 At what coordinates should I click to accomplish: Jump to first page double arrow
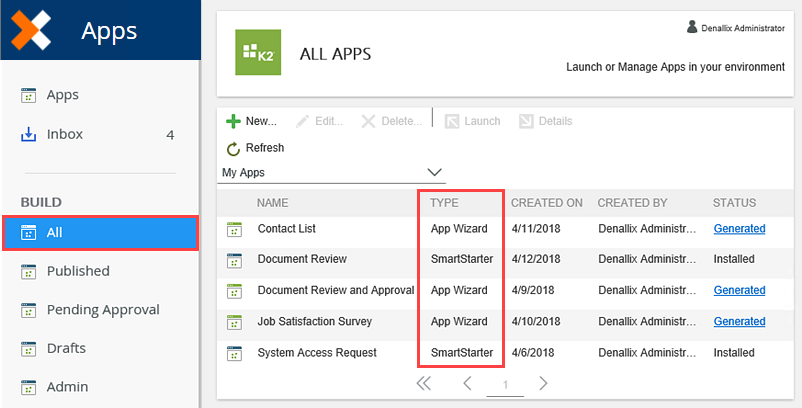click(424, 383)
